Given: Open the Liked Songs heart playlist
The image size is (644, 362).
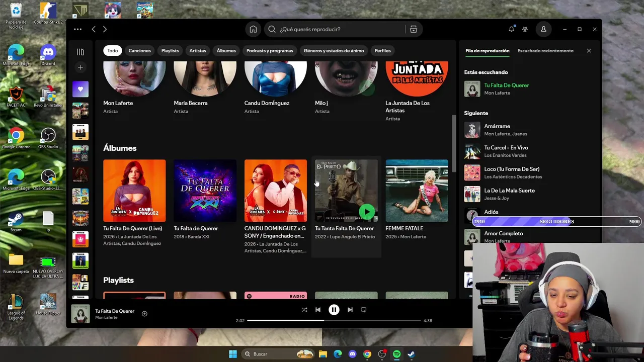Looking at the screenshot, I should [80, 89].
